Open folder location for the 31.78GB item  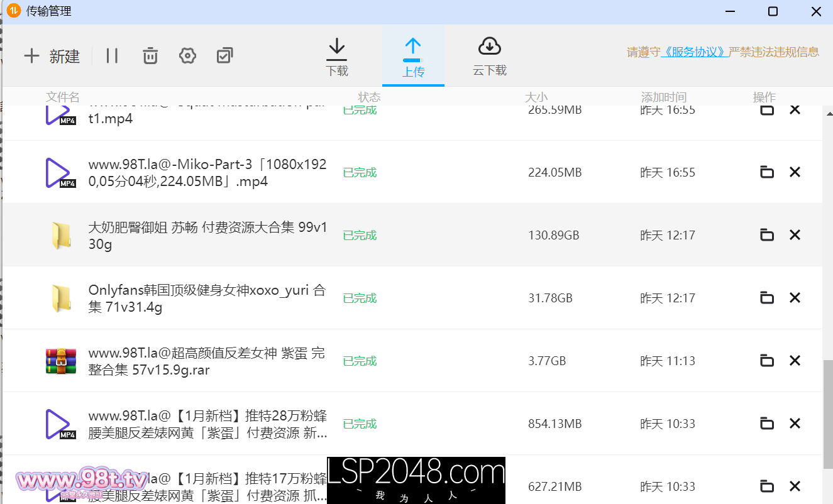click(x=766, y=298)
